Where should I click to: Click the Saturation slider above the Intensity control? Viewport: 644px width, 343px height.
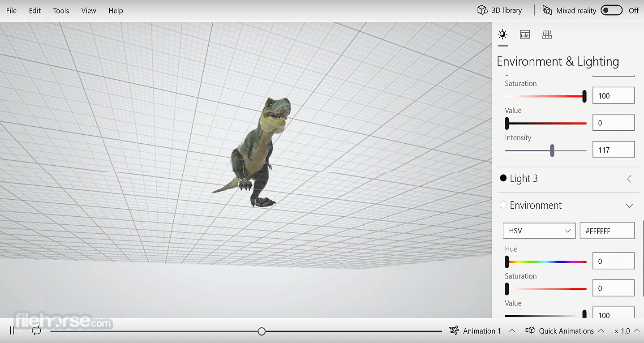coord(545,96)
